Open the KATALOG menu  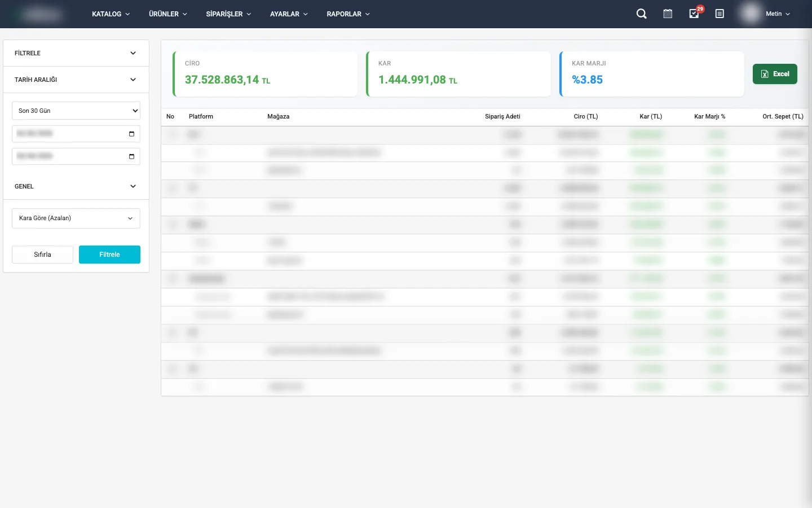[111, 14]
